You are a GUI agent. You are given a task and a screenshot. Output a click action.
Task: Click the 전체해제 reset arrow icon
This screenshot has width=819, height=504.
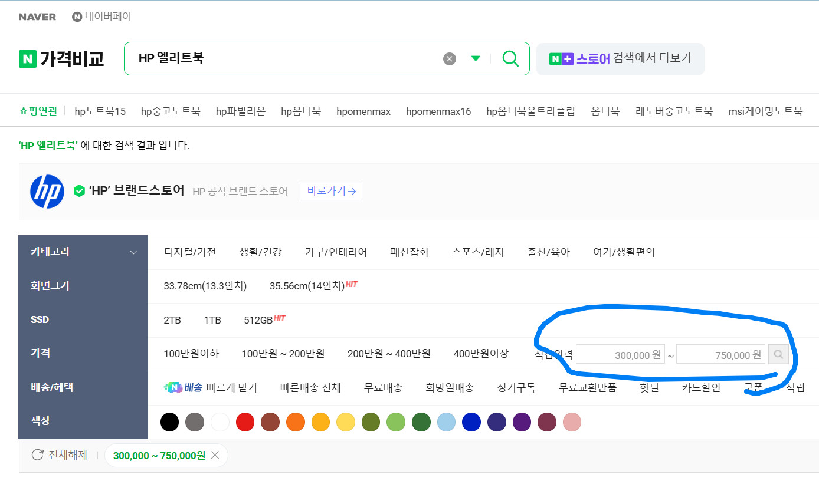pos(37,455)
